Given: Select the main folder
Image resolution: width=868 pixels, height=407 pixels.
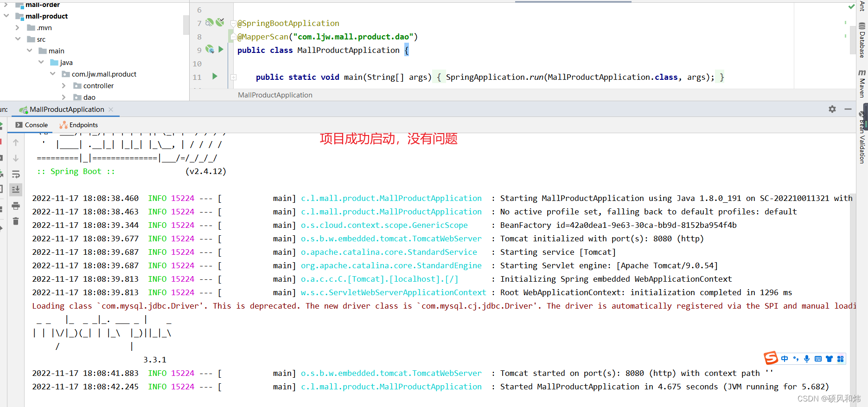Looking at the screenshot, I should click(56, 51).
